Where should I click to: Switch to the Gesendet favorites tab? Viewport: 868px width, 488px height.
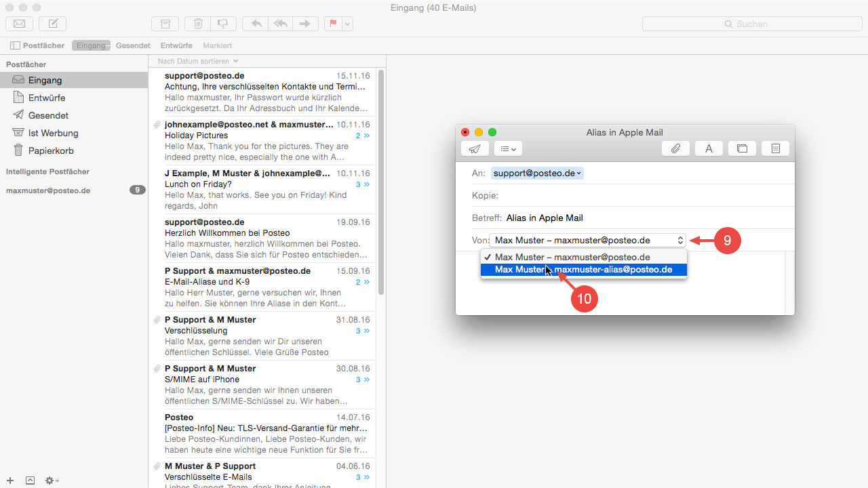133,45
